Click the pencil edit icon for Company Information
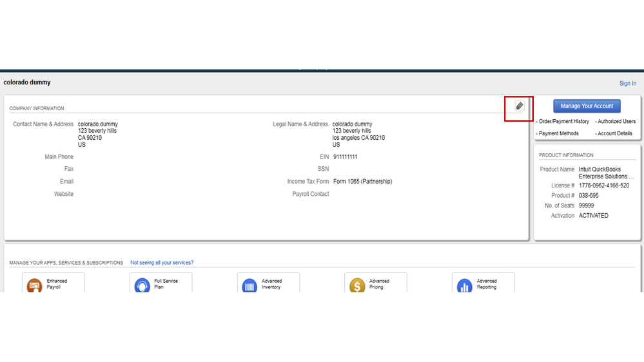 [519, 106]
